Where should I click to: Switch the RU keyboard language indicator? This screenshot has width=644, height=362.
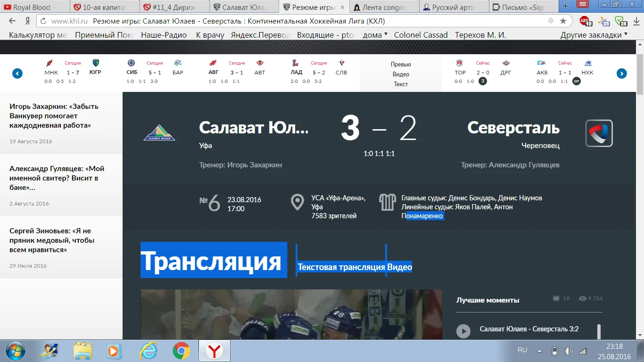click(522, 350)
